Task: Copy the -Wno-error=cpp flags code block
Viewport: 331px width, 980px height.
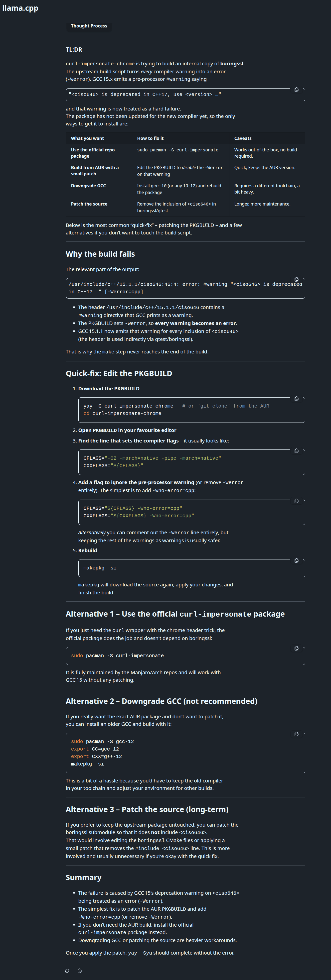Action: [x=296, y=501]
